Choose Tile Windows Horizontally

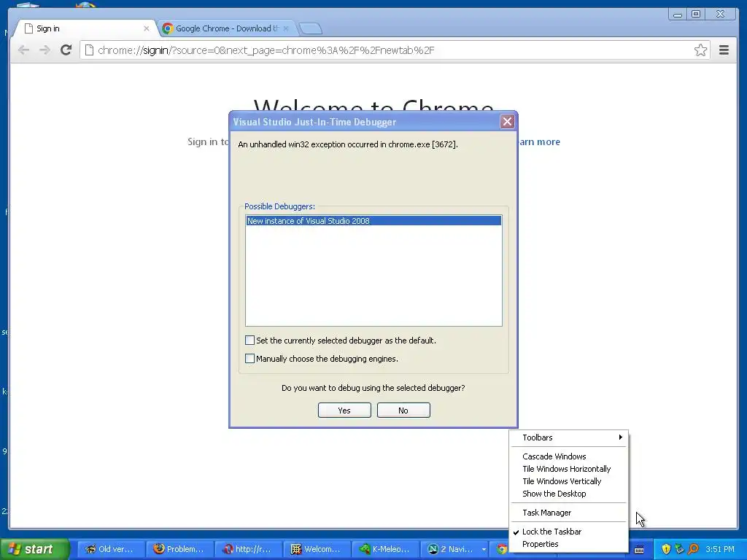[569, 469]
